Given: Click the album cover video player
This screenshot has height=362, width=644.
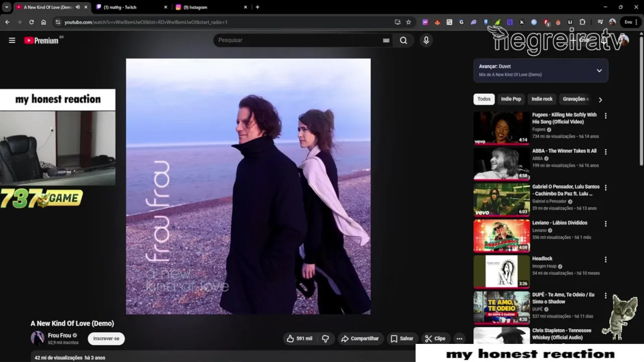Looking at the screenshot, I should coord(248,187).
